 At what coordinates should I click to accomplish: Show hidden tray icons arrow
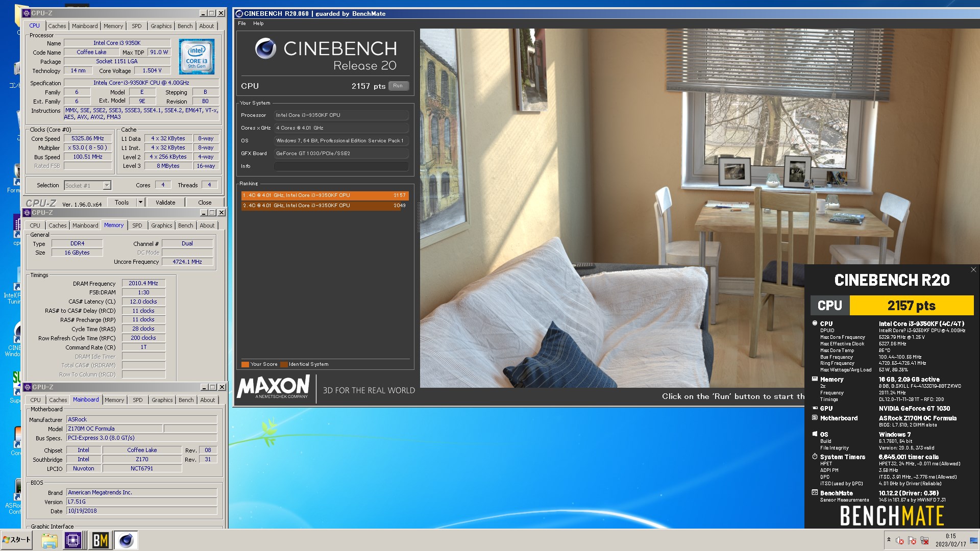889,540
